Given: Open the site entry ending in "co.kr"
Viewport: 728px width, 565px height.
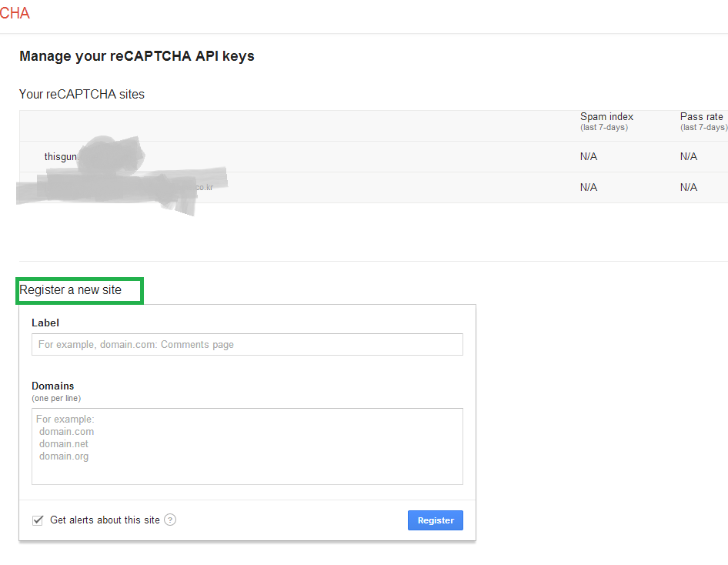Looking at the screenshot, I should (203, 187).
